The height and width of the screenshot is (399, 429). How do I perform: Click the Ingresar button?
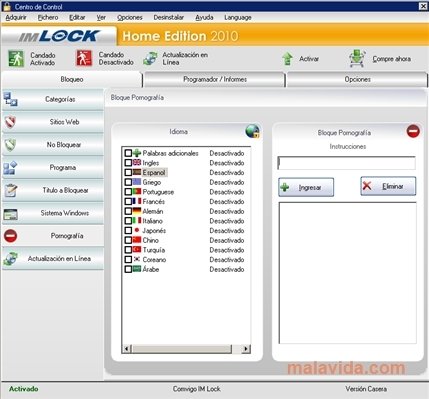coord(306,187)
